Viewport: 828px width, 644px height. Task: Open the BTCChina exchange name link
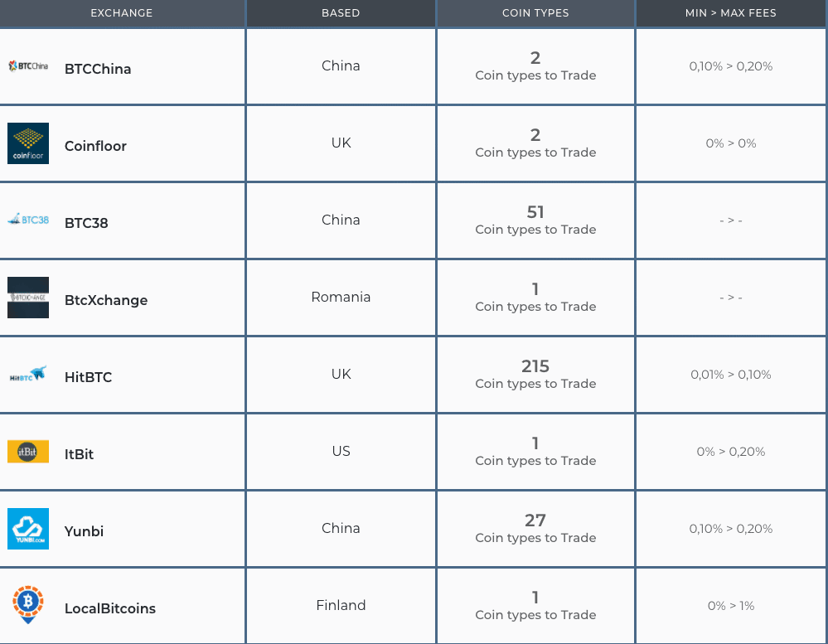pos(98,69)
